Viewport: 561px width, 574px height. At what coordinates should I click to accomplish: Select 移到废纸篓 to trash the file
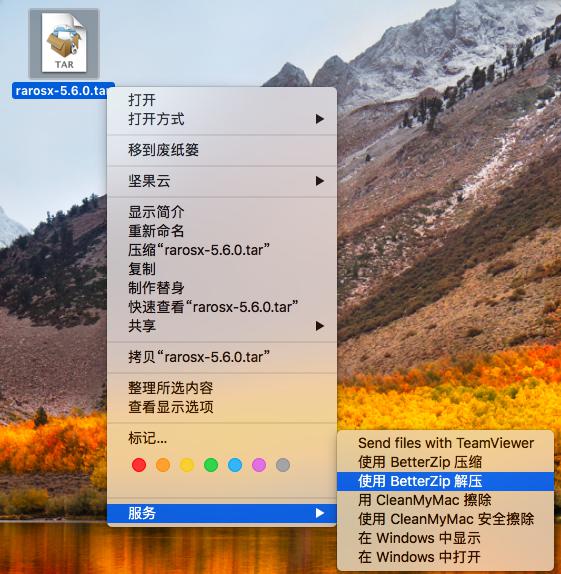[x=222, y=150]
